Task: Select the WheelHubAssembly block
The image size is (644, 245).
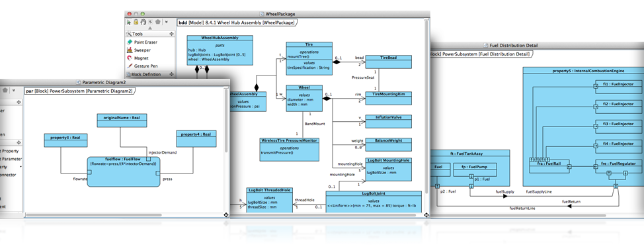Action: tap(220, 50)
